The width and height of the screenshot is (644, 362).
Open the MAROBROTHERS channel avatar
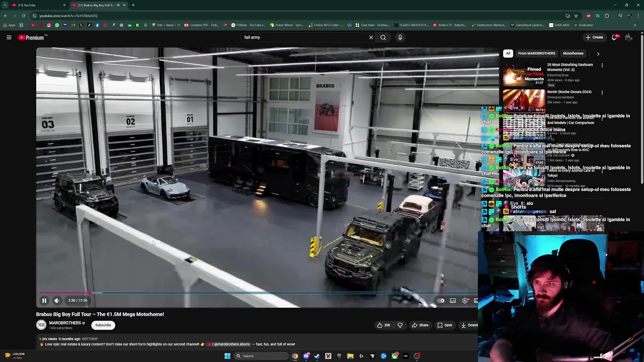click(41, 325)
